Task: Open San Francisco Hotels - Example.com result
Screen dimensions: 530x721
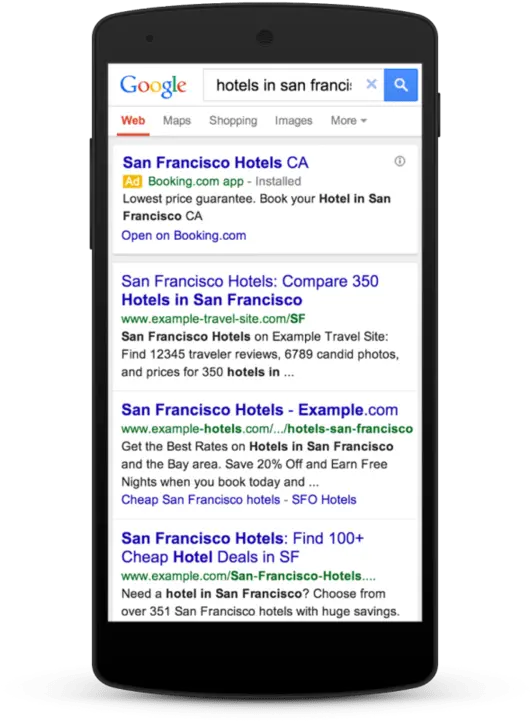Action: click(259, 409)
